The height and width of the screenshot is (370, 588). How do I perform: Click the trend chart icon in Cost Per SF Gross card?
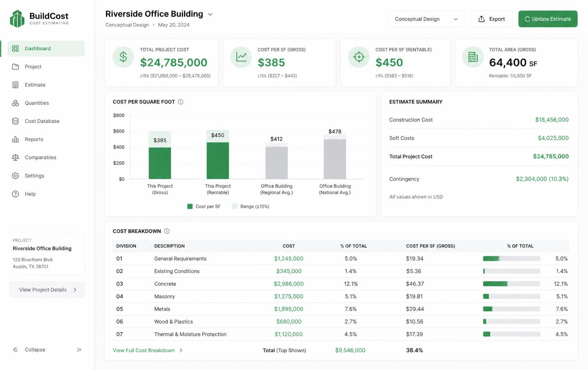point(241,57)
